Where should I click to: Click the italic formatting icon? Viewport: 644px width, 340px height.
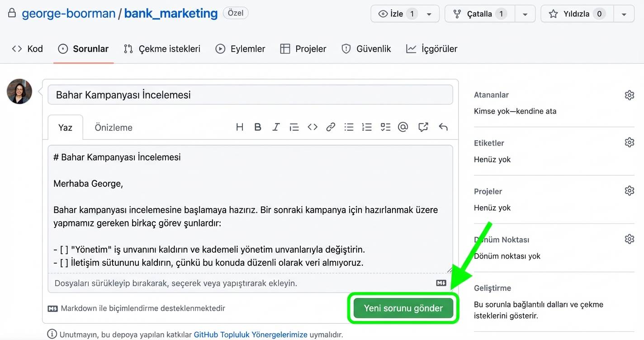276,127
